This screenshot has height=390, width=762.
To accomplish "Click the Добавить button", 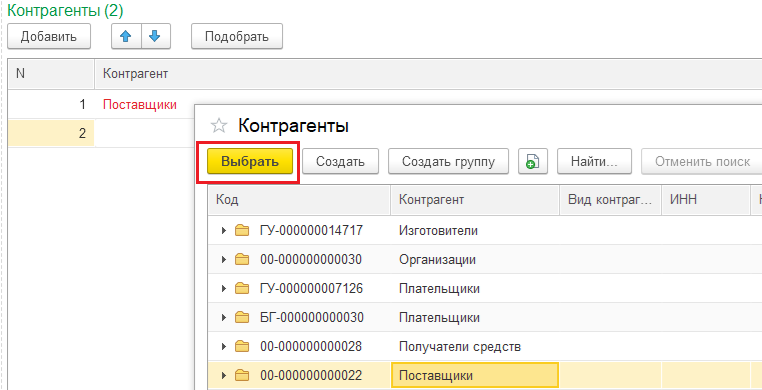I will point(49,36).
